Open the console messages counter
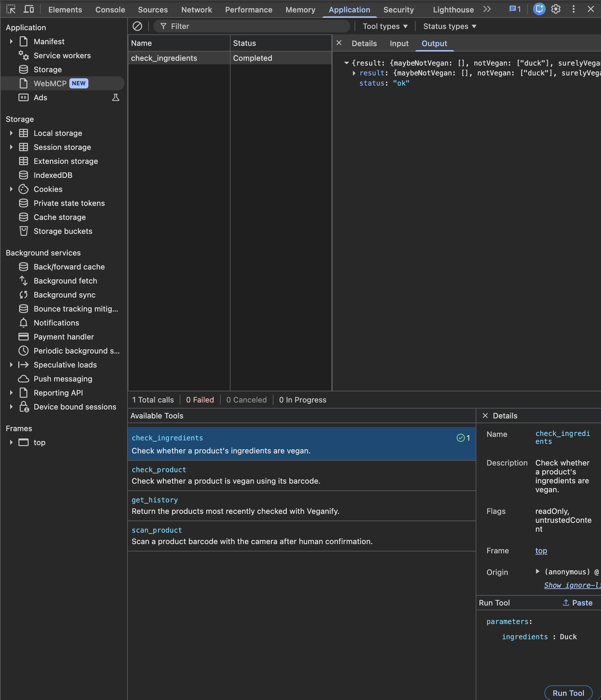 pos(515,9)
